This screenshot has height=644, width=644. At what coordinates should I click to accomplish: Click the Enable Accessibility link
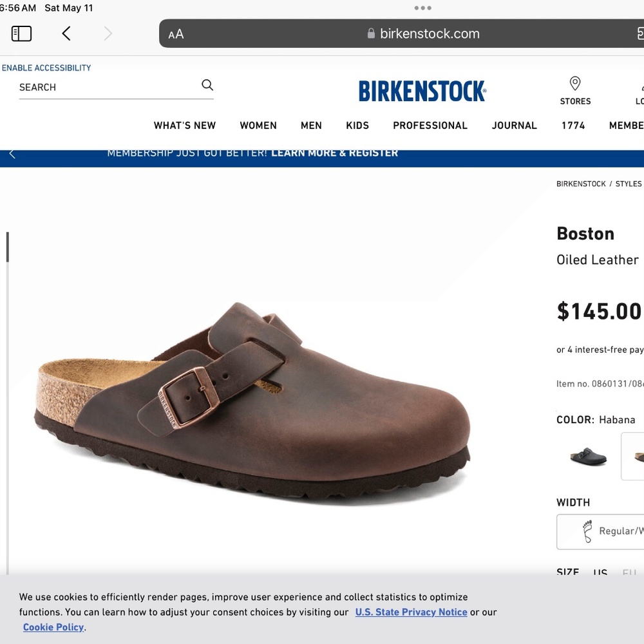(x=46, y=68)
